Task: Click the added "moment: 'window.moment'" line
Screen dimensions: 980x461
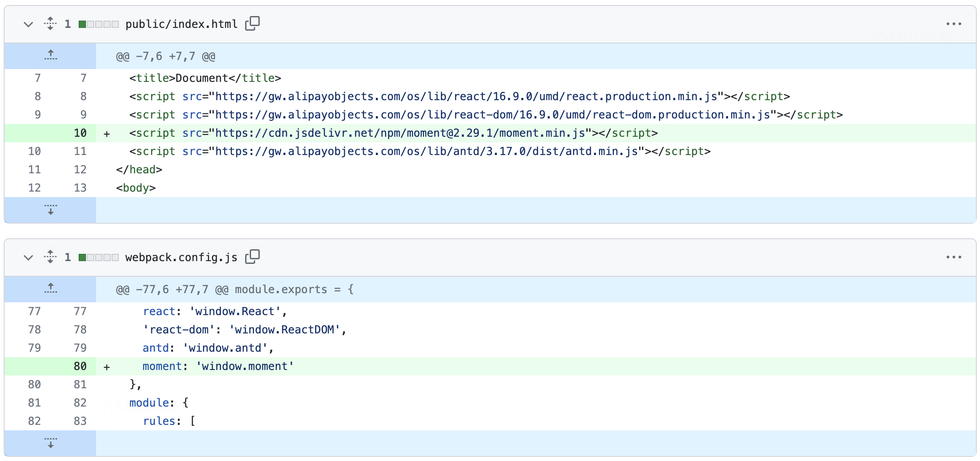Action: click(536, 366)
